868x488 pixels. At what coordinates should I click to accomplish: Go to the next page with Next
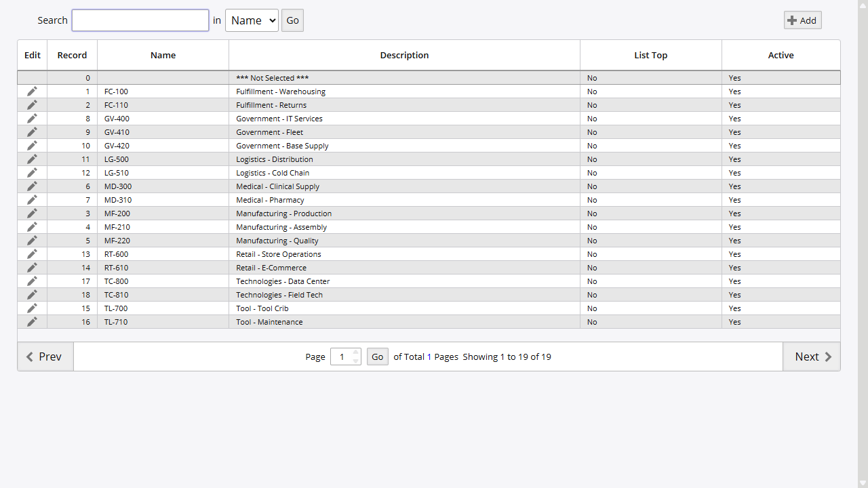pyautogui.click(x=812, y=356)
